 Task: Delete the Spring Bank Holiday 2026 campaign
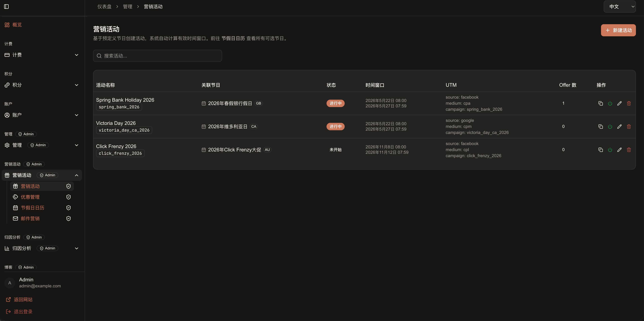pyautogui.click(x=629, y=103)
